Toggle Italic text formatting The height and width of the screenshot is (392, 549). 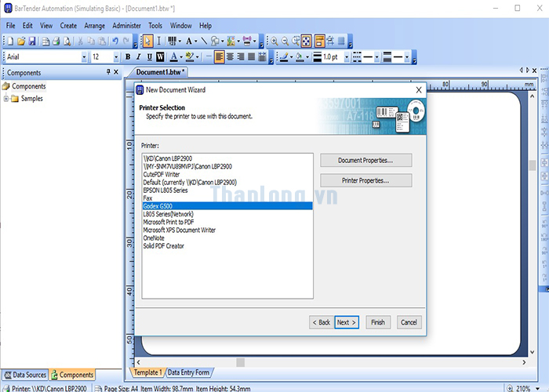(138, 56)
